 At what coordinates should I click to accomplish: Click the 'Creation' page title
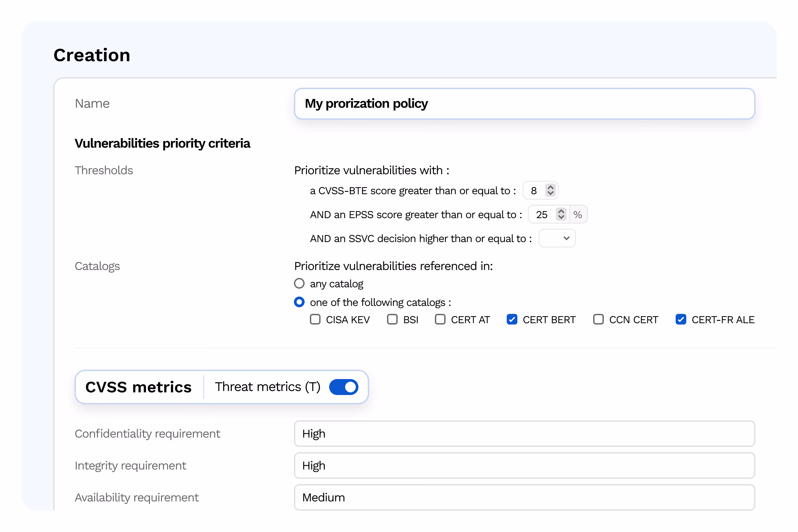pos(92,55)
